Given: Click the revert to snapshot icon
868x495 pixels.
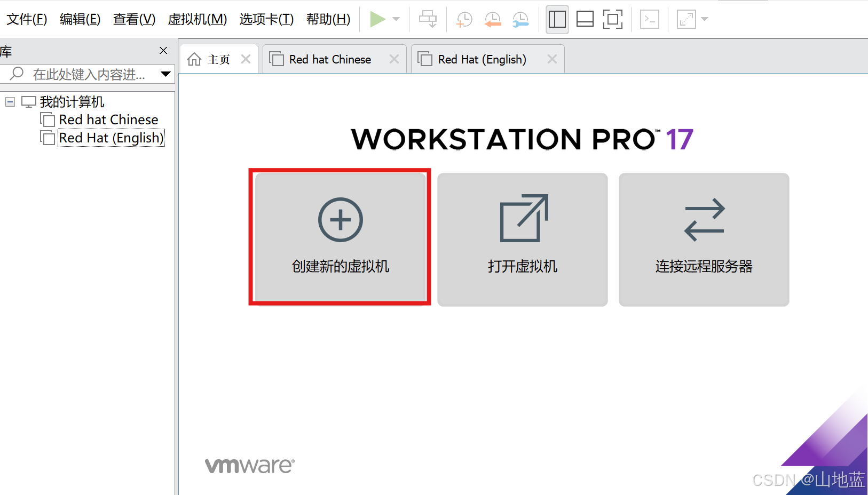Looking at the screenshot, I should coord(493,19).
